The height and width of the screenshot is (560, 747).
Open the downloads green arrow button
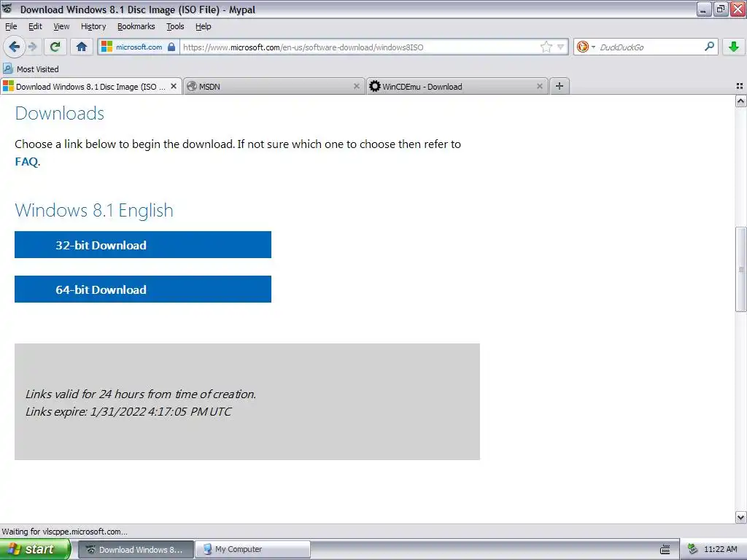coord(734,47)
